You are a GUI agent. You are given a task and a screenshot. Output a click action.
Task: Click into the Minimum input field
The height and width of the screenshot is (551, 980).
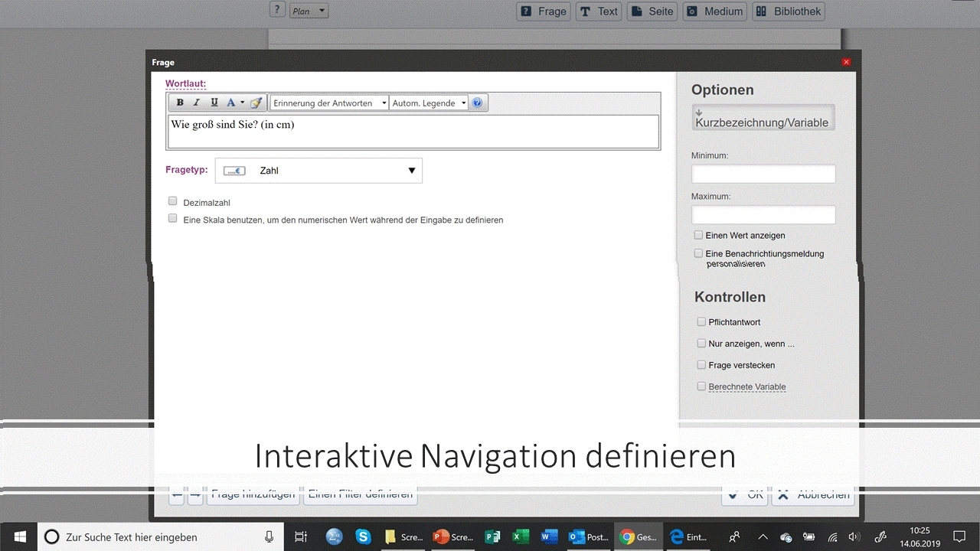pos(763,174)
